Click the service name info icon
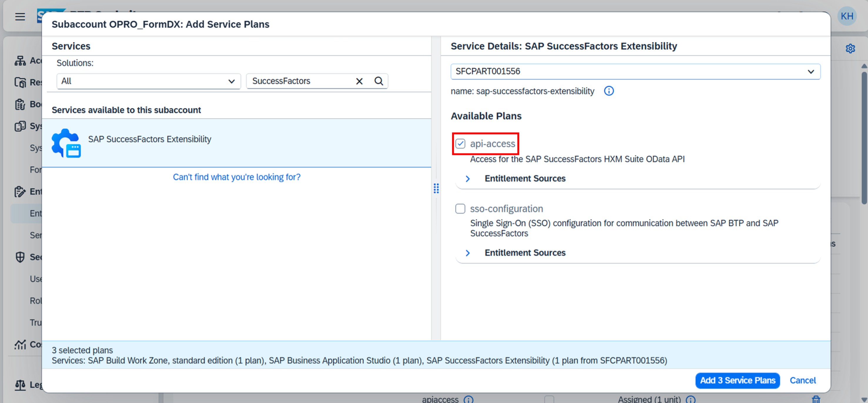The image size is (868, 403). point(609,91)
